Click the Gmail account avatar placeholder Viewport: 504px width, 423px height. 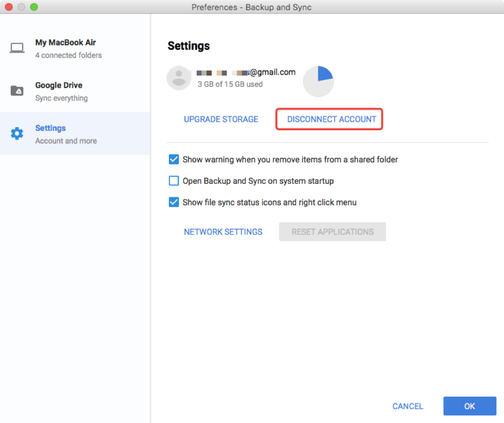179,78
